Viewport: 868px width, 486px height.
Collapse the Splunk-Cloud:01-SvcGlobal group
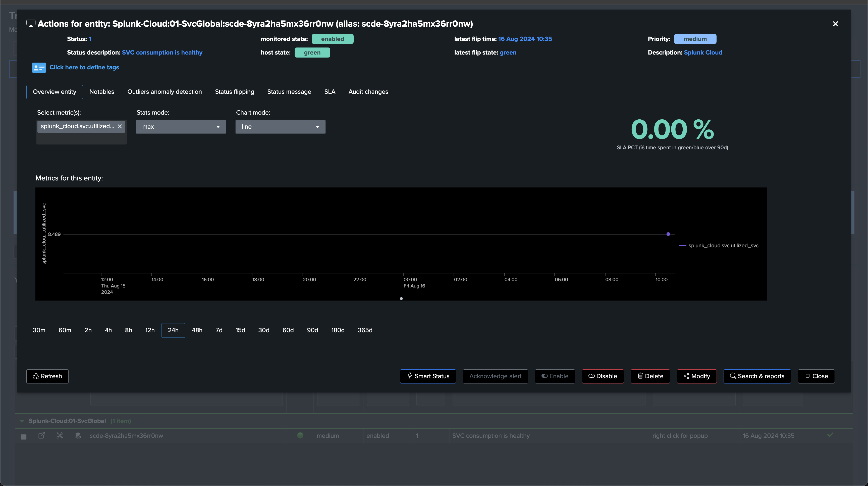pos(22,421)
